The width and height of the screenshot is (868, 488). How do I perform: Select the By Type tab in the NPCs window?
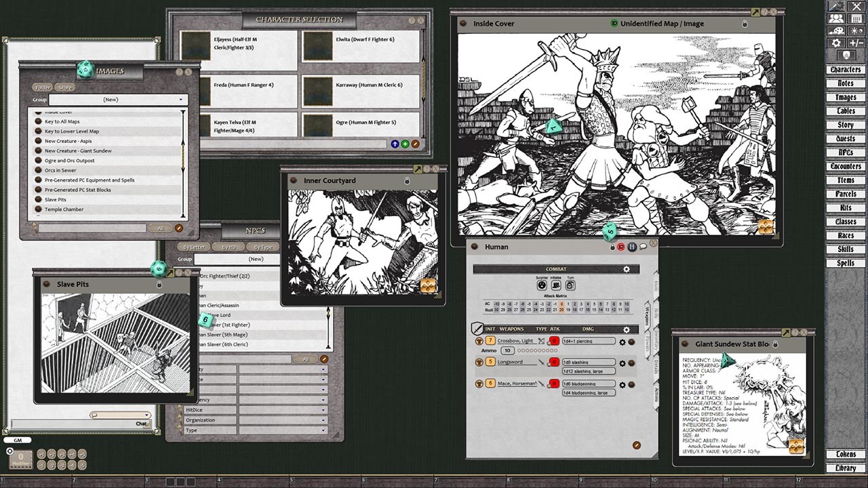[262, 247]
